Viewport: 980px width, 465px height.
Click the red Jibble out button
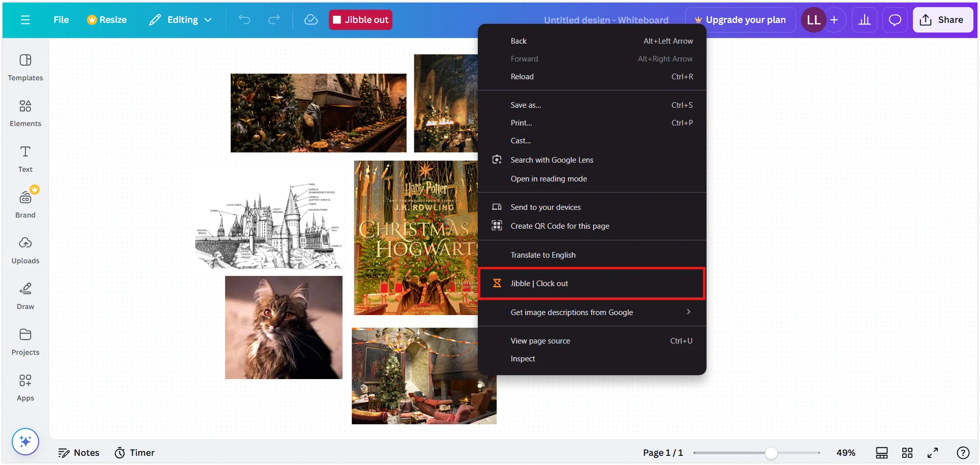coord(360,20)
